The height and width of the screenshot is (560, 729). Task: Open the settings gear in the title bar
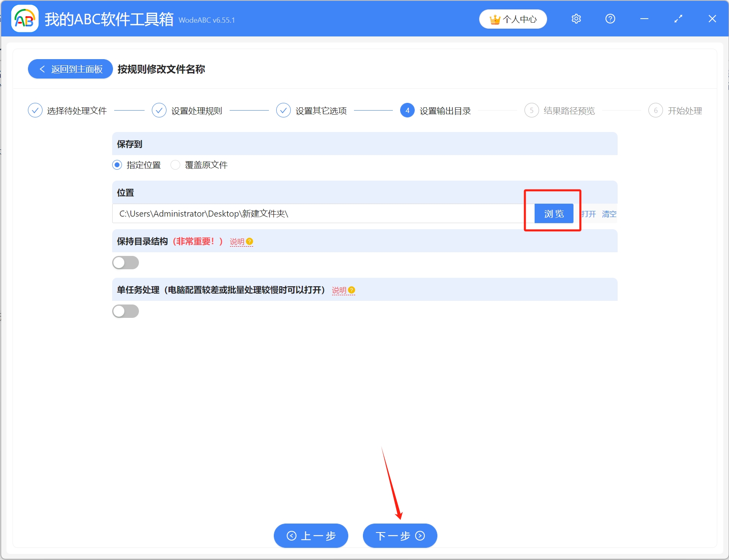[576, 19]
